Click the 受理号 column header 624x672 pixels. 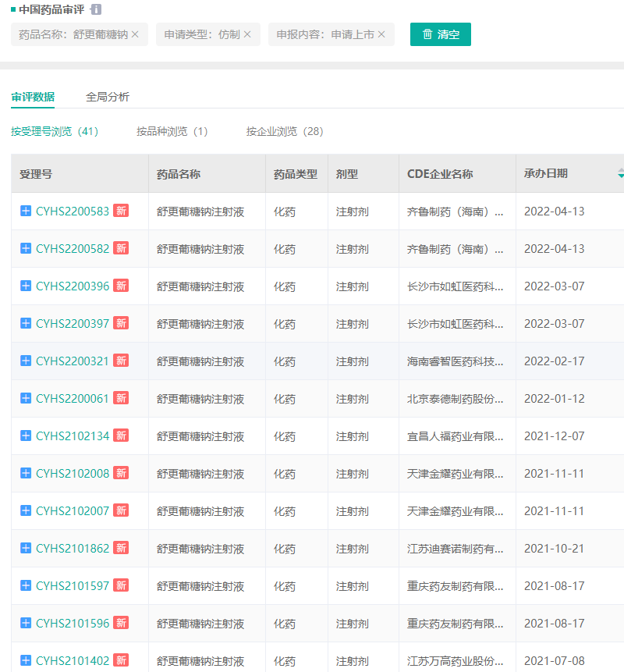click(x=36, y=174)
